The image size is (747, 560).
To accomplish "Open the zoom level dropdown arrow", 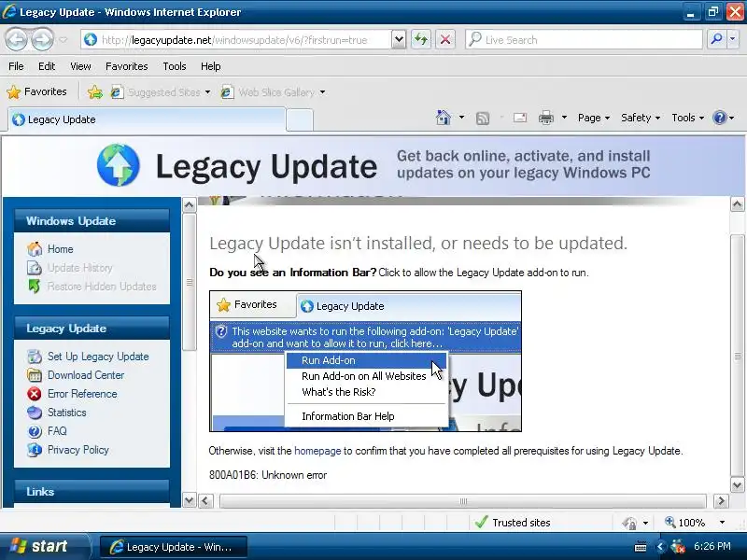I will pos(722,523).
